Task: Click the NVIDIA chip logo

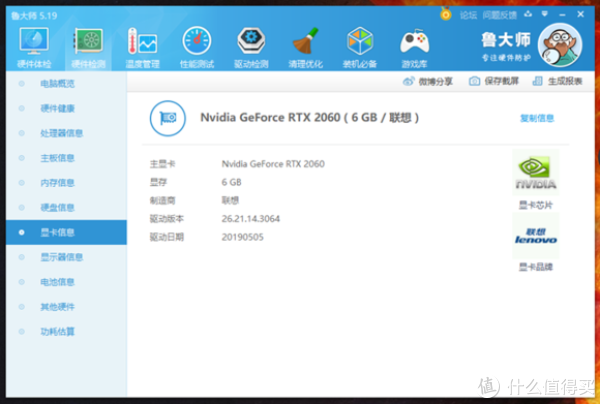Action: (x=536, y=173)
